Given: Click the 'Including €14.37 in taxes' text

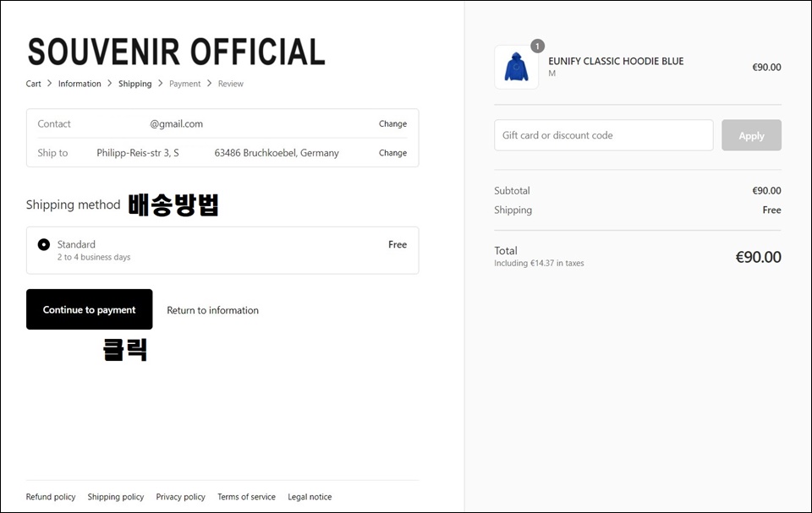Looking at the screenshot, I should [x=539, y=263].
